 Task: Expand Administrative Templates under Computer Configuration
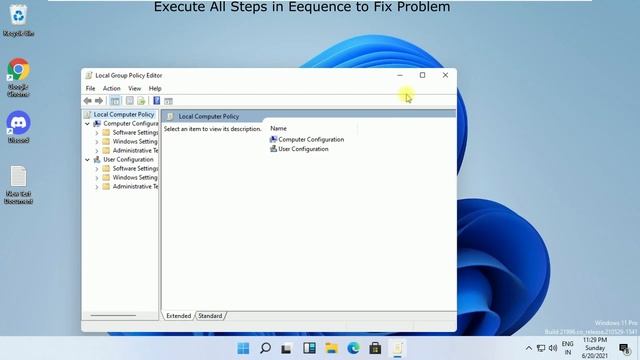97,151
